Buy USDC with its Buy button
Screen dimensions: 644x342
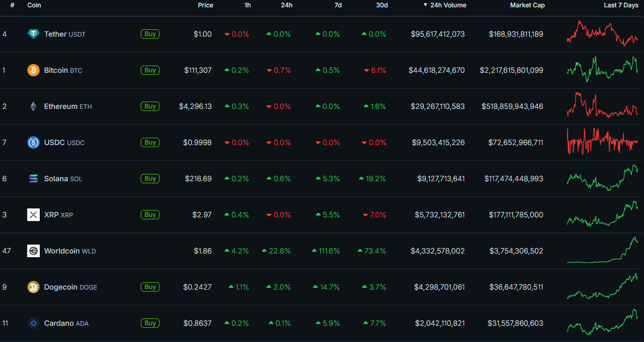[x=150, y=142]
